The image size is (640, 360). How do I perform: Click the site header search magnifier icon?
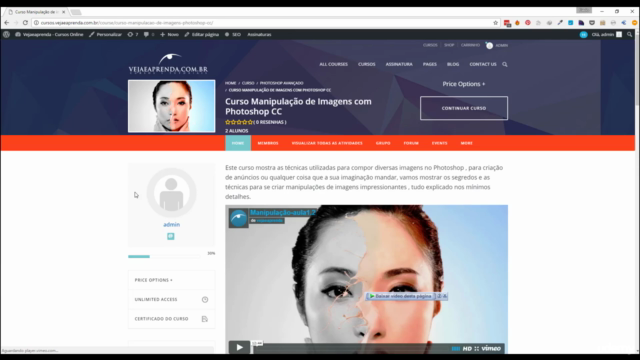pos(505,64)
